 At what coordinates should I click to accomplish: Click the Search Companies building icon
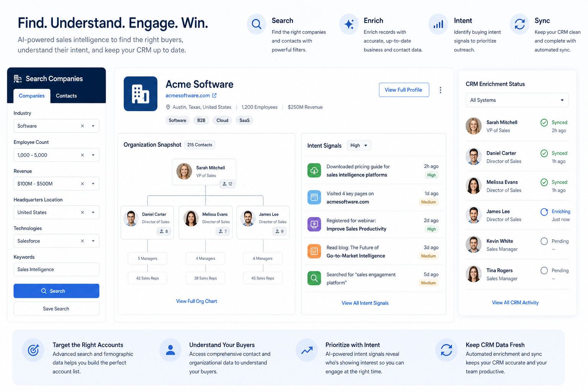pos(18,78)
